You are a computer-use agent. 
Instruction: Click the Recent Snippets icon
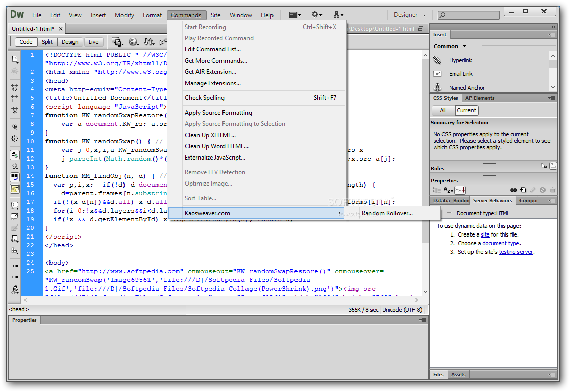(14, 239)
